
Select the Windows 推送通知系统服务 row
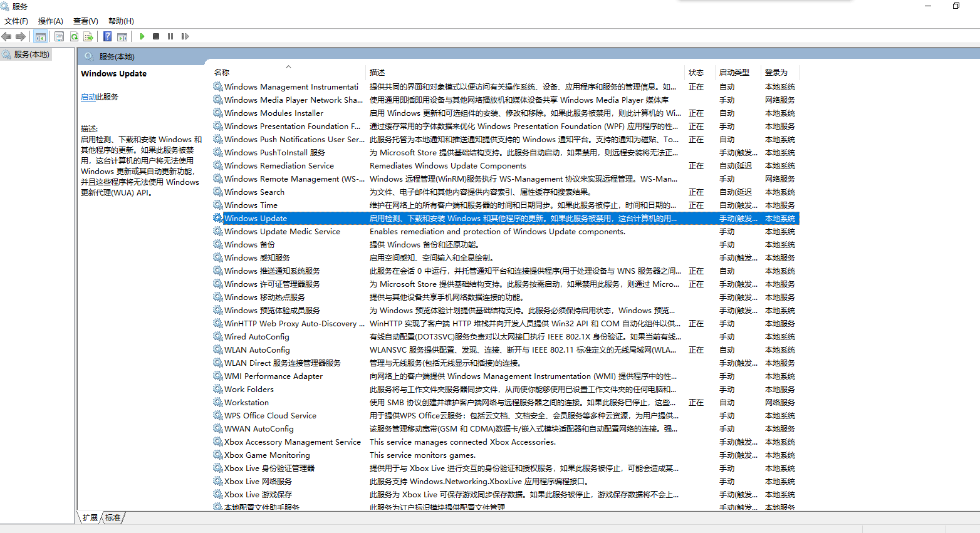506,271
